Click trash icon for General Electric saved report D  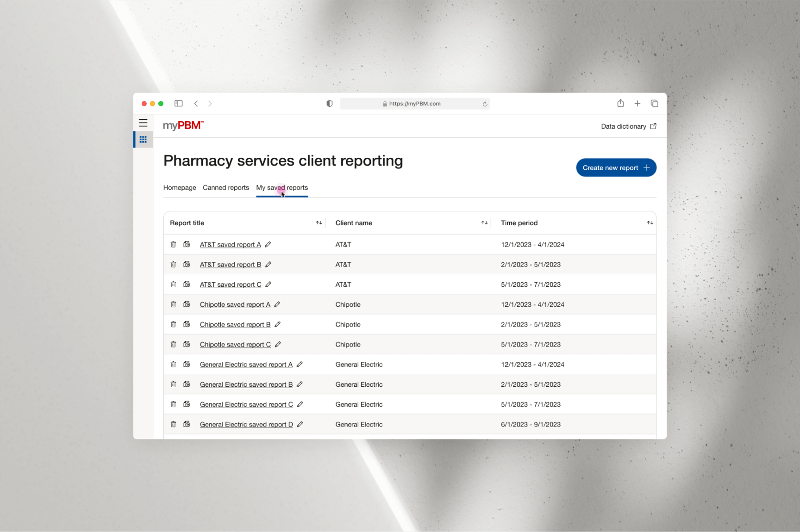(x=173, y=424)
